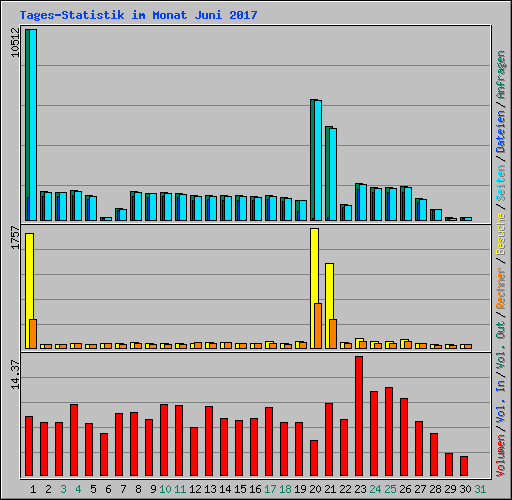Click green day label 17
The width and height of the screenshot is (512, 500).
(270, 489)
